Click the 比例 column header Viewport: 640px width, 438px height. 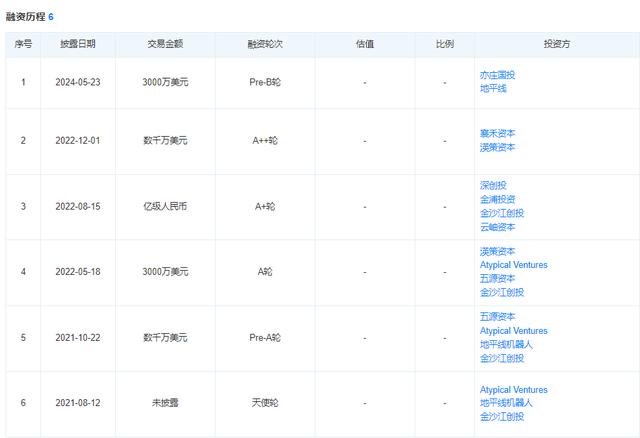[444, 44]
